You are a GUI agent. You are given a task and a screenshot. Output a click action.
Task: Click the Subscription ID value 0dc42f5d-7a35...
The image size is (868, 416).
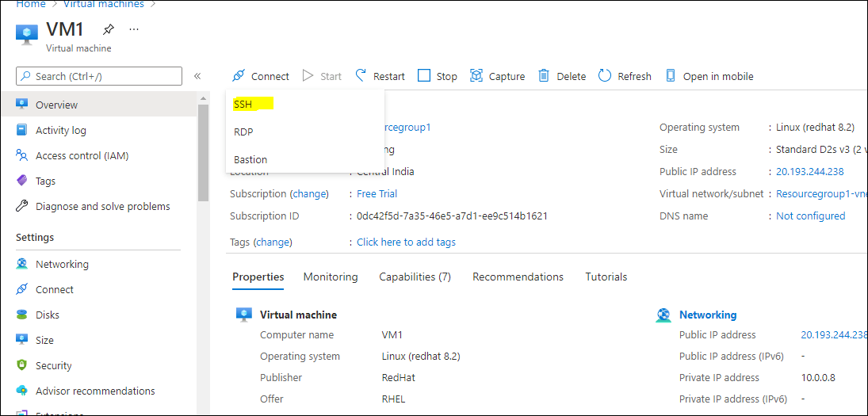click(453, 216)
